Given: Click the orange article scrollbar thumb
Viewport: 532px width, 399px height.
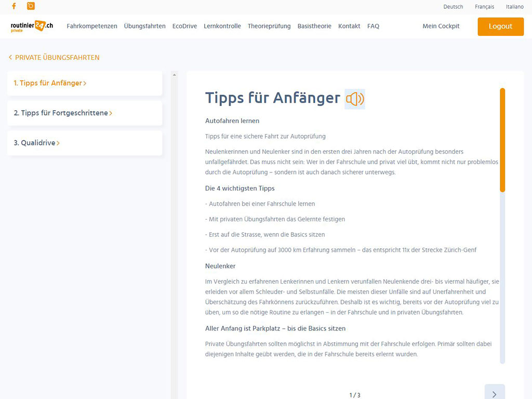Looking at the screenshot, I should (x=502, y=140).
